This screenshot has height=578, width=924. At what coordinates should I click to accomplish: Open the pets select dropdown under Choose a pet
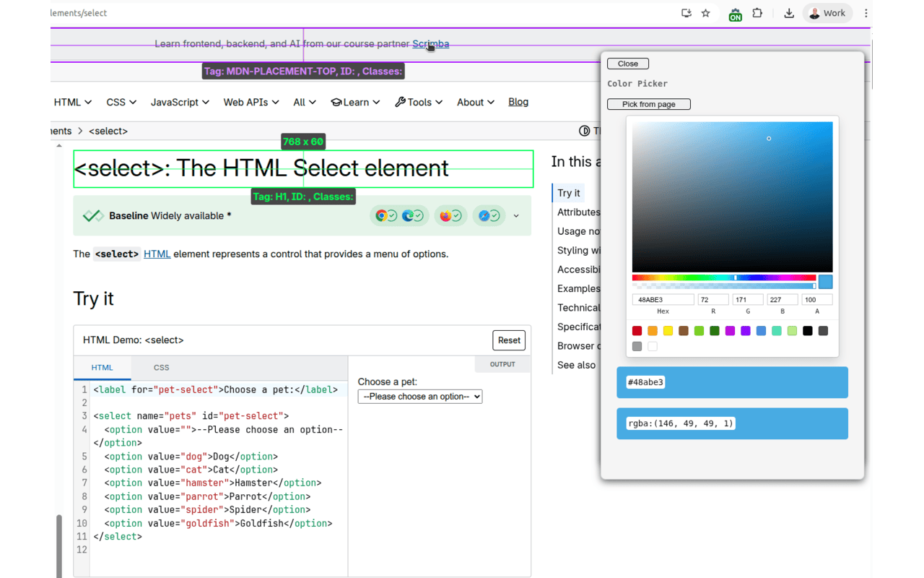point(419,396)
